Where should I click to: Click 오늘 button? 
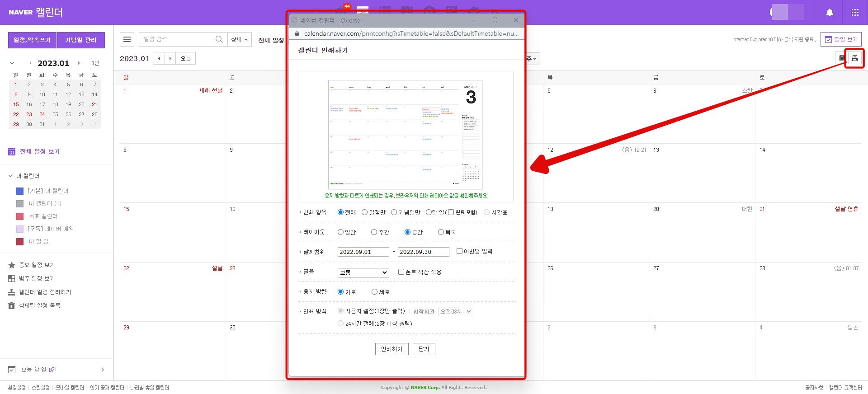tap(186, 58)
